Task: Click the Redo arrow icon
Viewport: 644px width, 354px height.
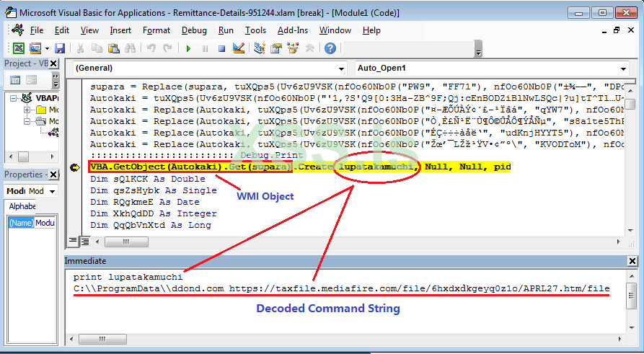Action: [x=167, y=48]
